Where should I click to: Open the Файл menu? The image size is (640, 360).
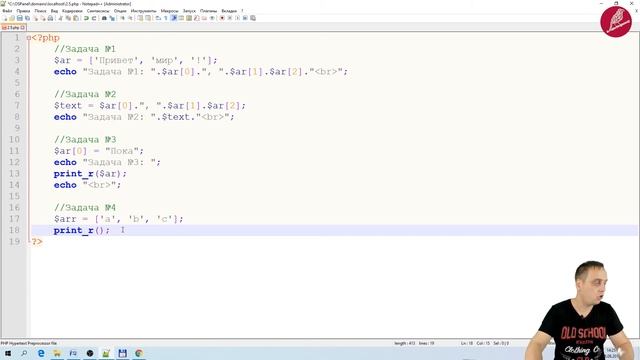pyautogui.click(x=7, y=11)
